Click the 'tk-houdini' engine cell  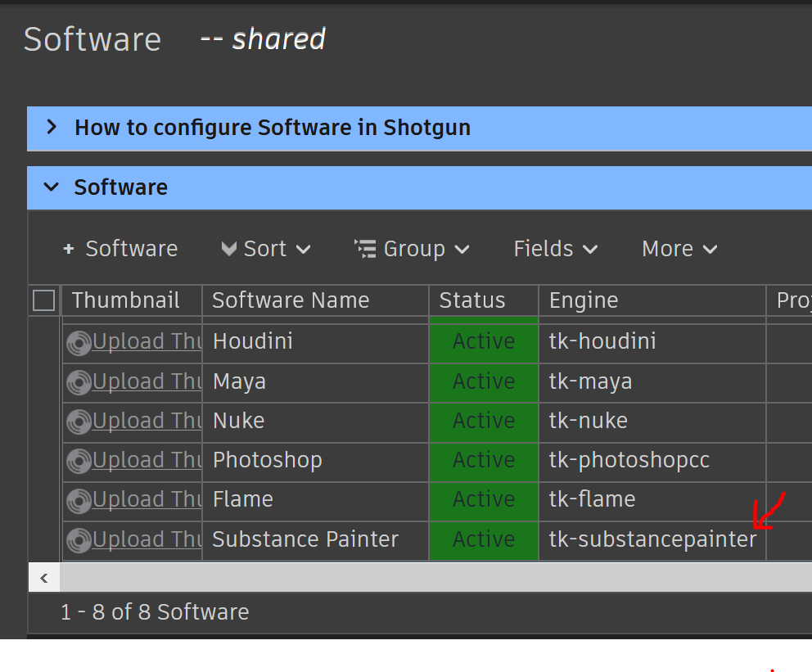(652, 343)
